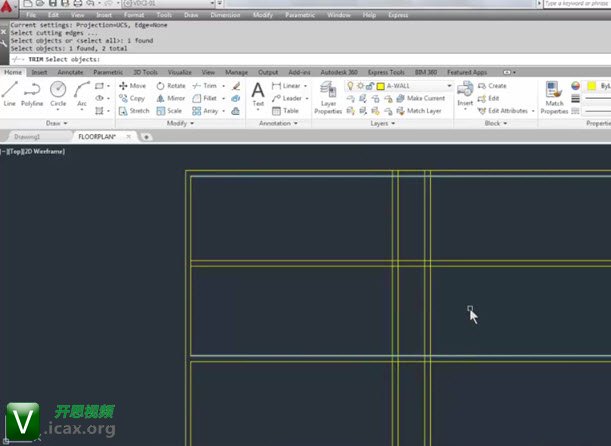Start the Trim tool from the ribbon
Screen dimensions: 611x446
click(205, 86)
